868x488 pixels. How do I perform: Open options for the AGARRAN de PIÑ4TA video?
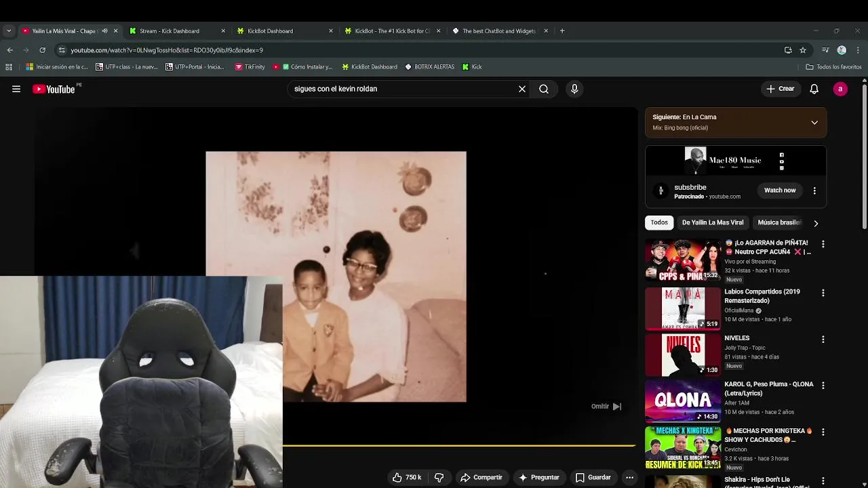pyautogui.click(x=823, y=244)
